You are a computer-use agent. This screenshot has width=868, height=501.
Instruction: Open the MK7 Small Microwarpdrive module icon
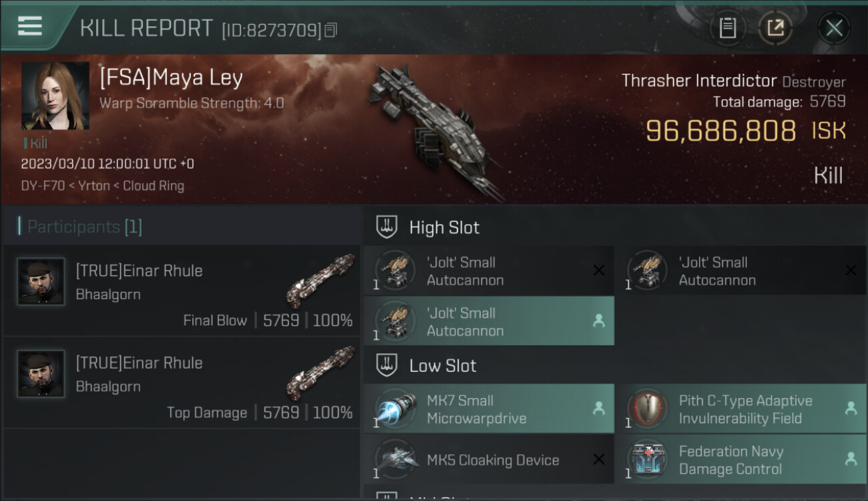click(x=395, y=409)
